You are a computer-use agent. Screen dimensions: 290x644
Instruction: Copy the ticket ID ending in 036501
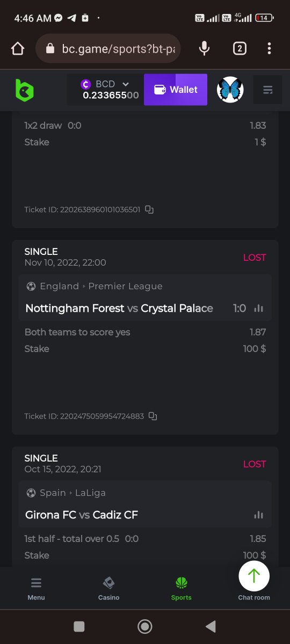(x=149, y=210)
